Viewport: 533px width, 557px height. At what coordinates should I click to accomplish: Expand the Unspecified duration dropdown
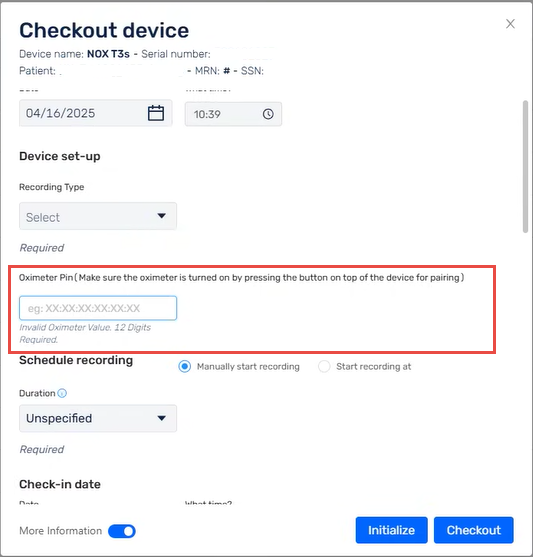click(x=98, y=418)
